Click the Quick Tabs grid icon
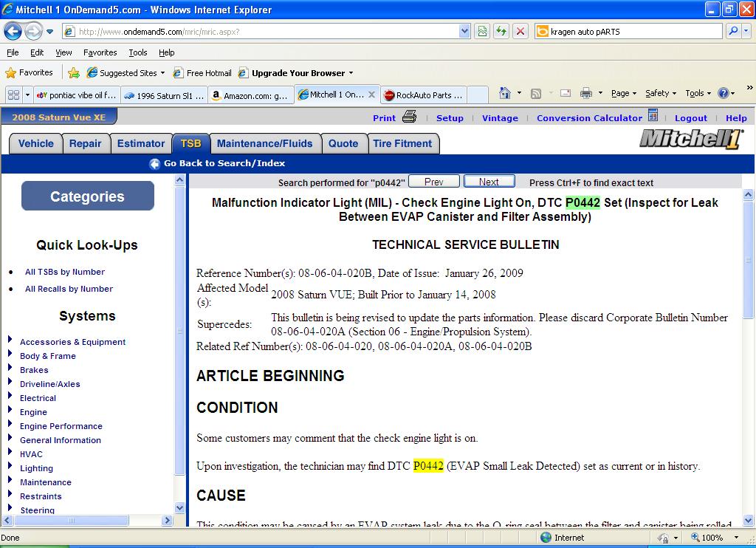This screenshot has width=756, height=548. [x=13, y=95]
